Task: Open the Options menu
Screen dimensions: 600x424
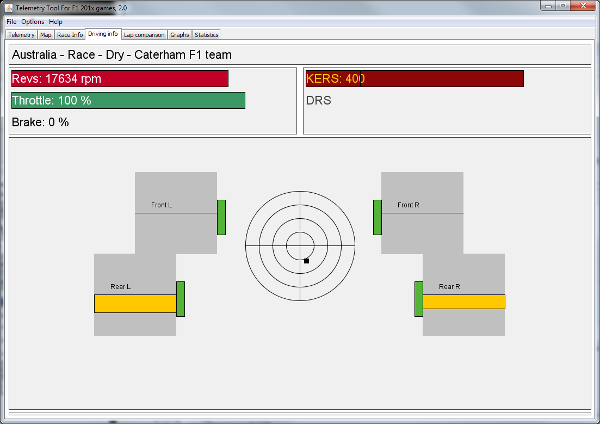Action: [33, 21]
